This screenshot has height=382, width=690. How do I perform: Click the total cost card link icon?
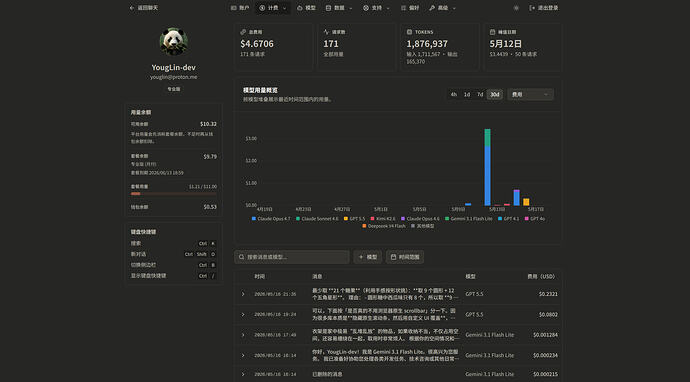[x=243, y=32]
